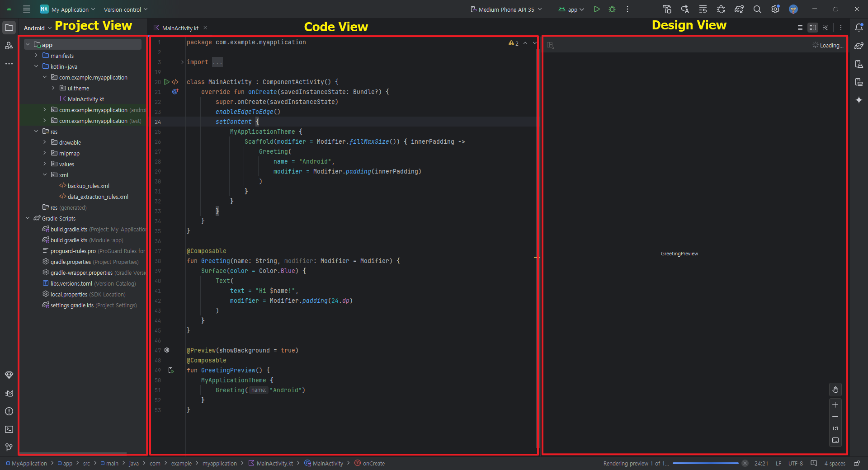868x470 pixels.
Task: Click the Apply Code Changes icon
Action: tap(703, 9)
